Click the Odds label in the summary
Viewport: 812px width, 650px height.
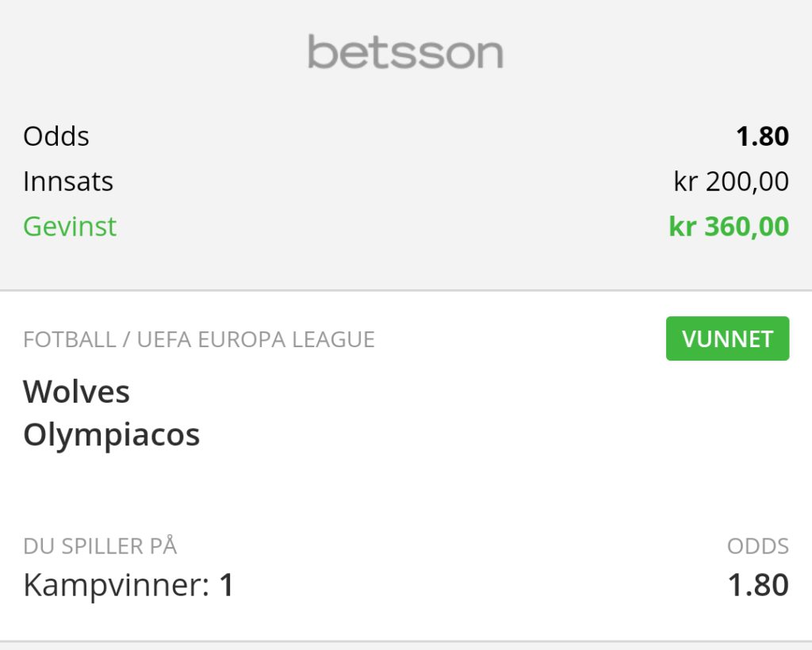tap(56, 136)
